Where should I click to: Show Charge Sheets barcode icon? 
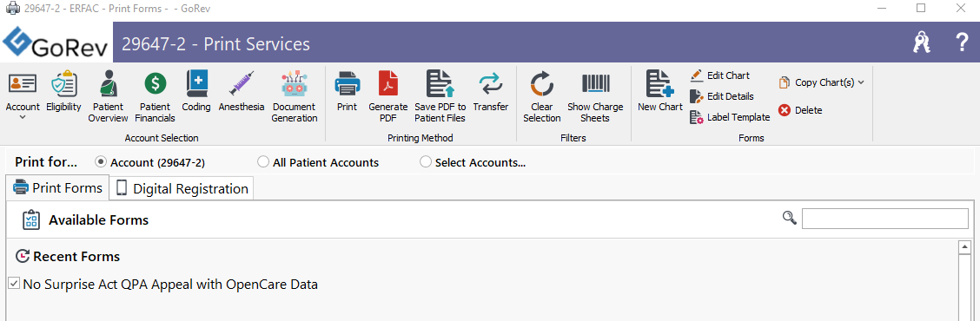596,83
